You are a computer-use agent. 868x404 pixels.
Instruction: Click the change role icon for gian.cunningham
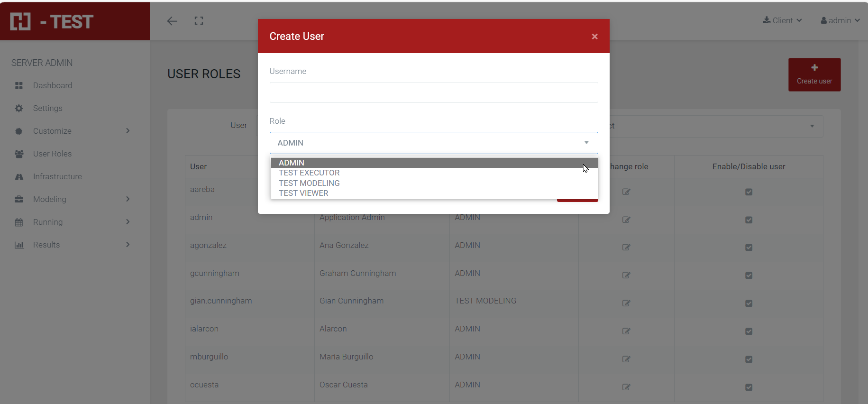click(x=626, y=303)
